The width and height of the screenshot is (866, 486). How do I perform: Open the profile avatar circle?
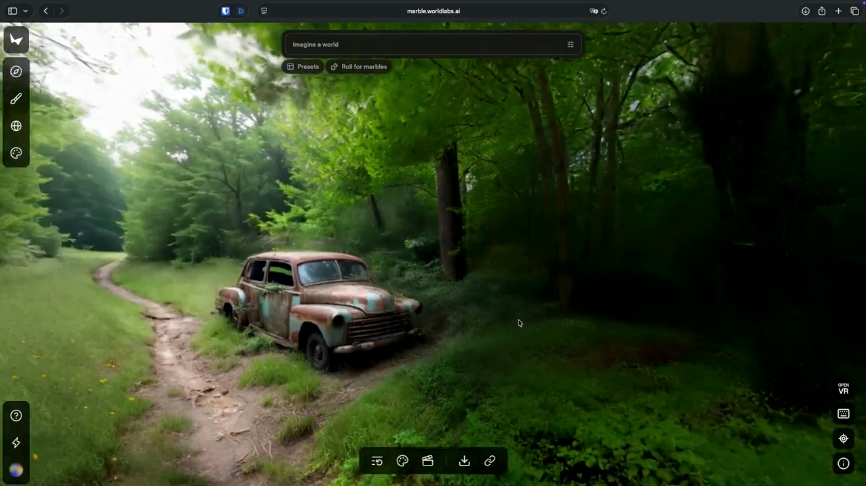(16, 469)
